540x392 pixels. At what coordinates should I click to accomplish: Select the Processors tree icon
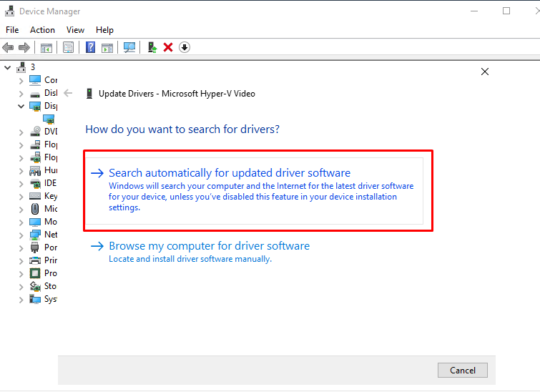[x=35, y=273]
